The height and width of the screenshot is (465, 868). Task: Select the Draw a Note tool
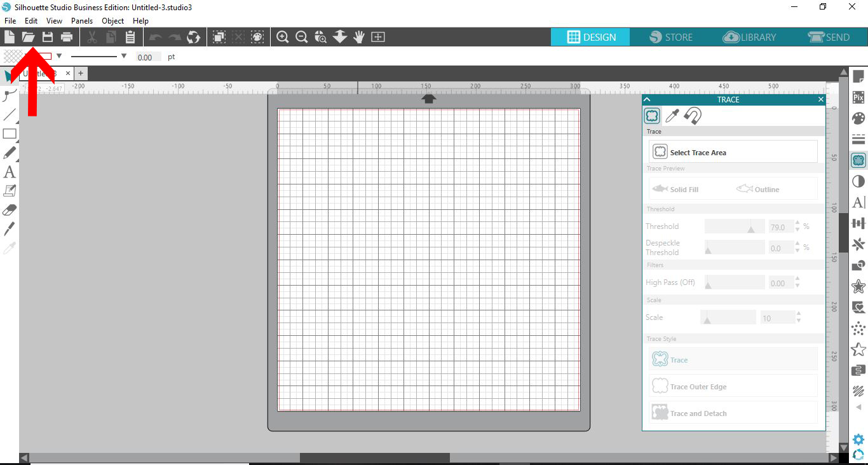[10, 191]
